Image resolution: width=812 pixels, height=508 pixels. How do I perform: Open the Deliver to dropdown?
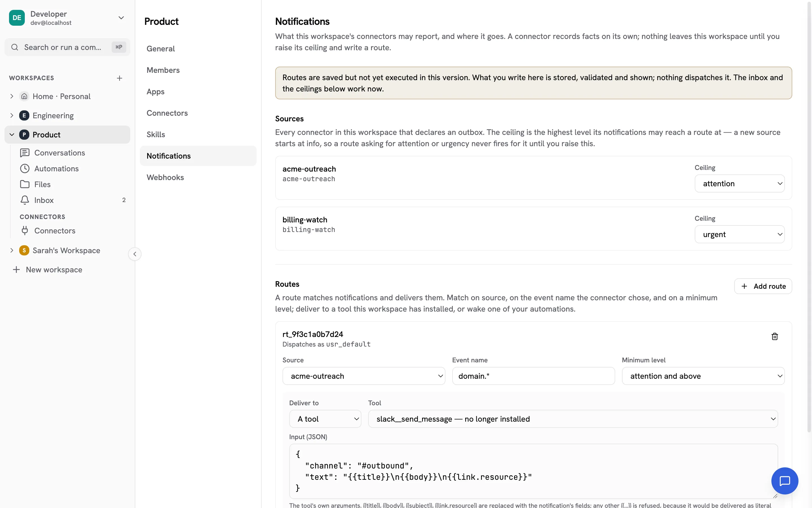tap(325, 419)
